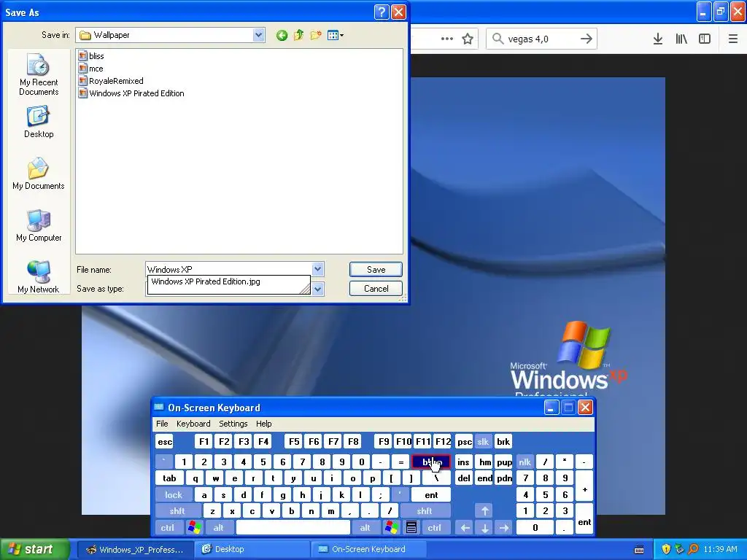Open the Views menu icon in Save As
Viewport: 747px width, 560px height.
pos(336,35)
